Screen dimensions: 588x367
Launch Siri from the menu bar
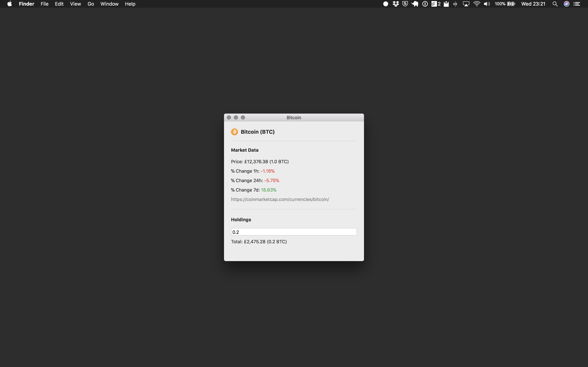point(567,4)
